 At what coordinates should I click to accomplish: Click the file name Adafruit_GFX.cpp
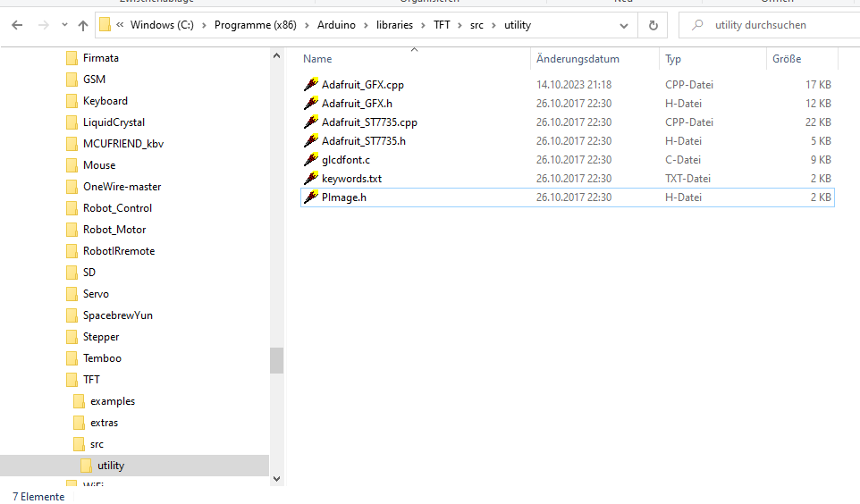tap(363, 85)
